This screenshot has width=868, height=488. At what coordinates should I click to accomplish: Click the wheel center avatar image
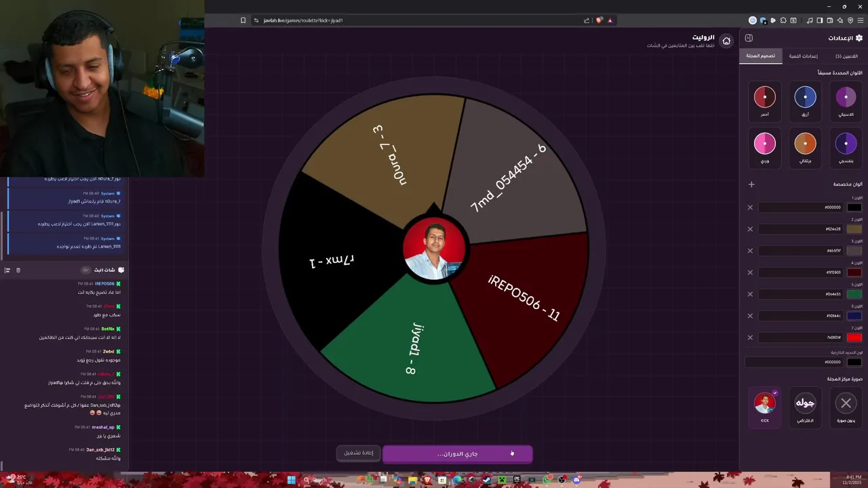pyautogui.click(x=434, y=249)
